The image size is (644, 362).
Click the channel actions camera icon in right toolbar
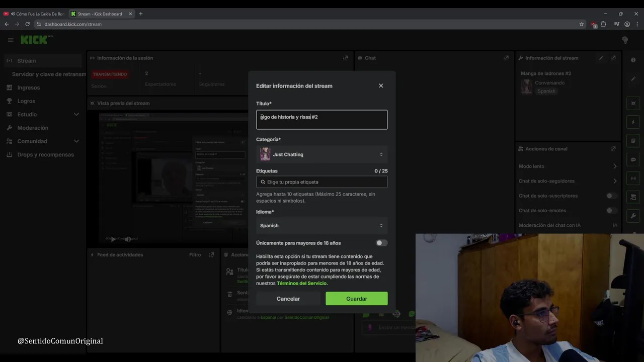point(633,197)
